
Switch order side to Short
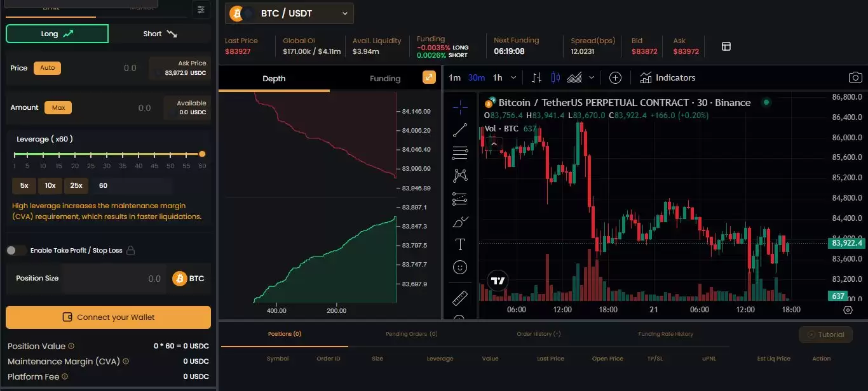159,33
